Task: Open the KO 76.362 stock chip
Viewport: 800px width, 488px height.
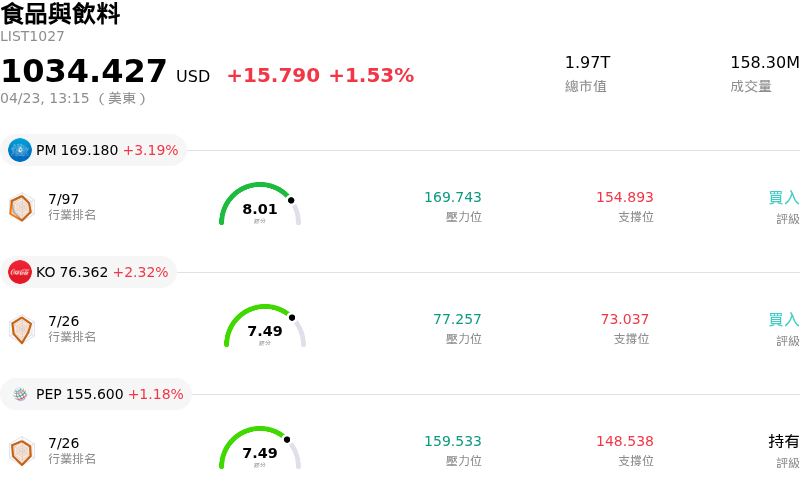Action: tap(89, 272)
